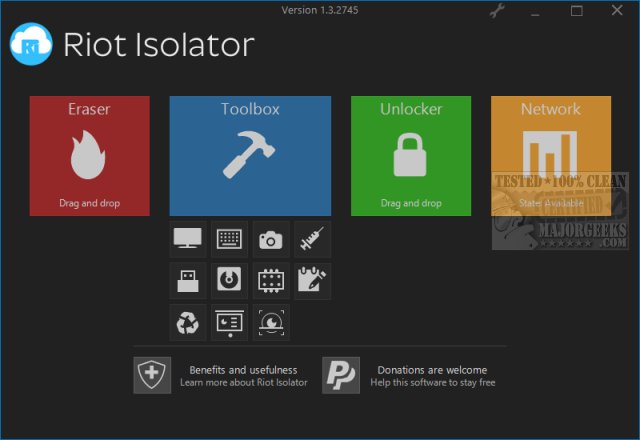Click the eye scan tool icon

point(271,322)
